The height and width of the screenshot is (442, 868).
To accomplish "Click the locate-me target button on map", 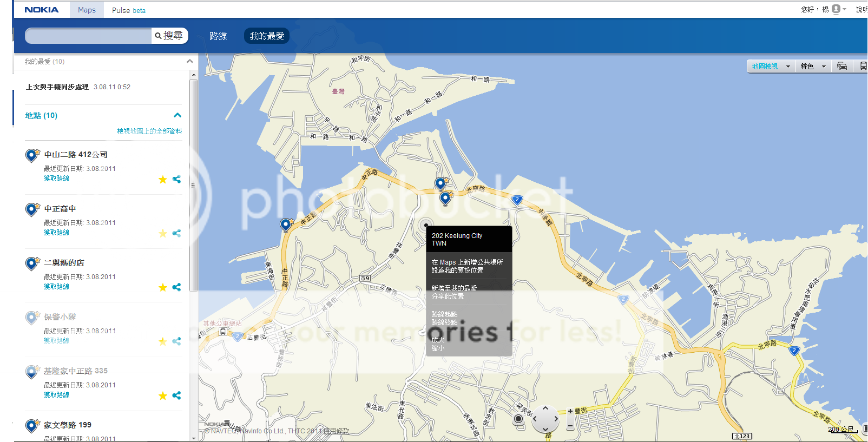I will click(x=518, y=419).
